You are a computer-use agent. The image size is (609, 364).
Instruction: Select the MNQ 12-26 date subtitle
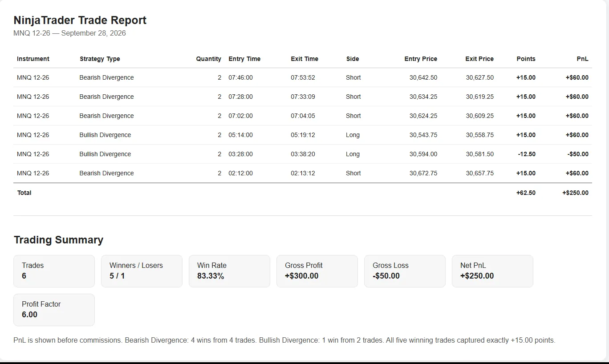pyautogui.click(x=69, y=33)
